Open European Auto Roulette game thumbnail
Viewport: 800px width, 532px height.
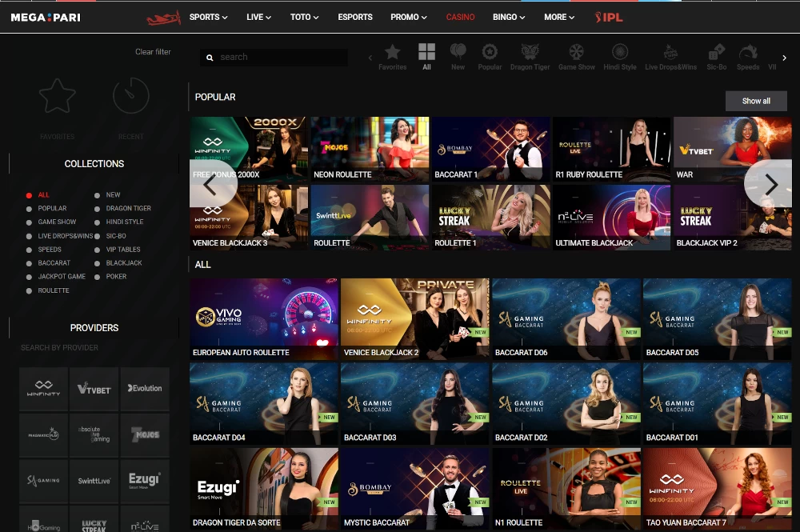[264, 319]
